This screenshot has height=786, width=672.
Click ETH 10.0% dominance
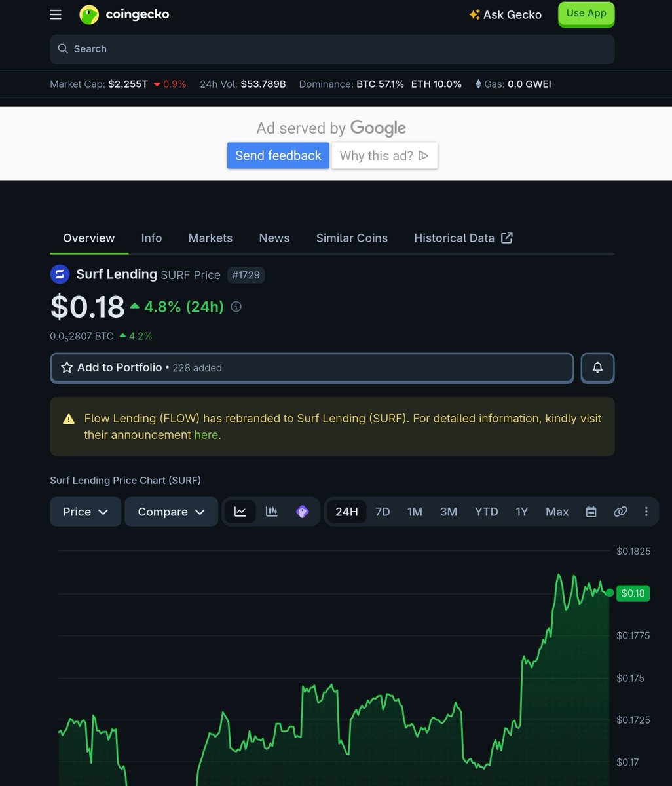pyautogui.click(x=436, y=84)
